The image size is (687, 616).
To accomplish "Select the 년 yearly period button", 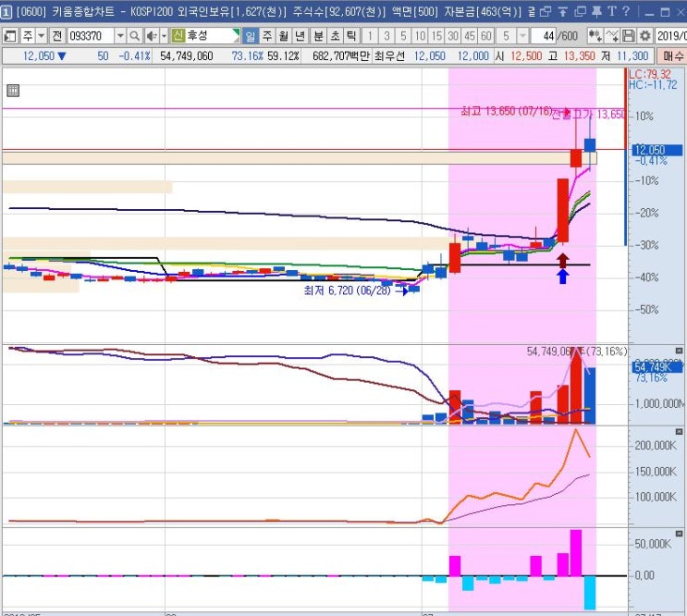I will (300, 36).
